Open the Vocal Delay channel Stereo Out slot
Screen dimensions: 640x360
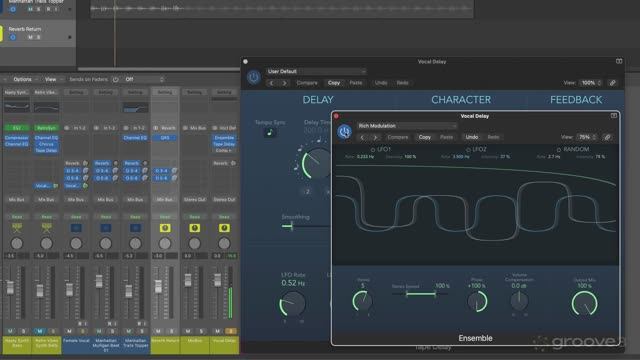[x=224, y=200]
